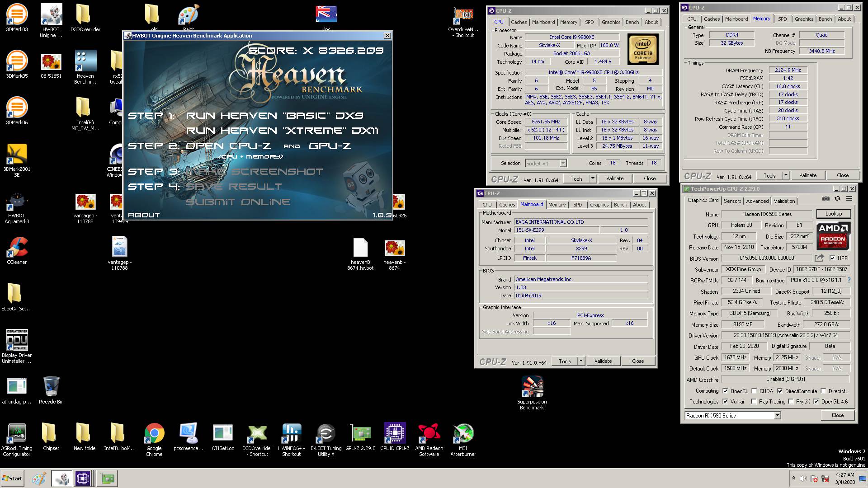Expand Tools arrow in the Memory-tab CPU-Z window

click(786, 175)
